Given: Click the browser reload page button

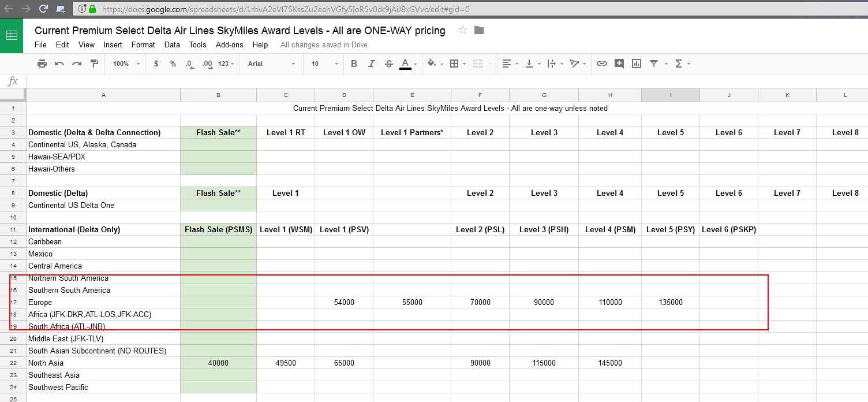Looking at the screenshot, I should click(43, 9).
